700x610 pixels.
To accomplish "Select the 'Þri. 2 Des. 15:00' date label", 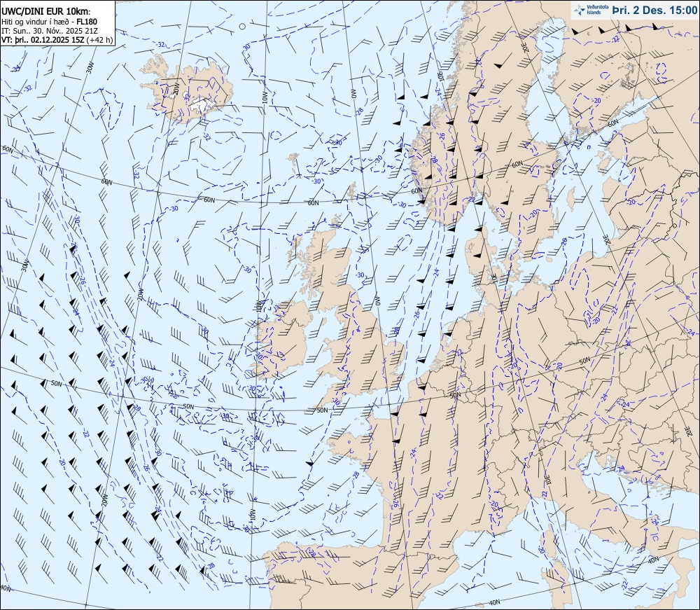I will coord(654,10).
